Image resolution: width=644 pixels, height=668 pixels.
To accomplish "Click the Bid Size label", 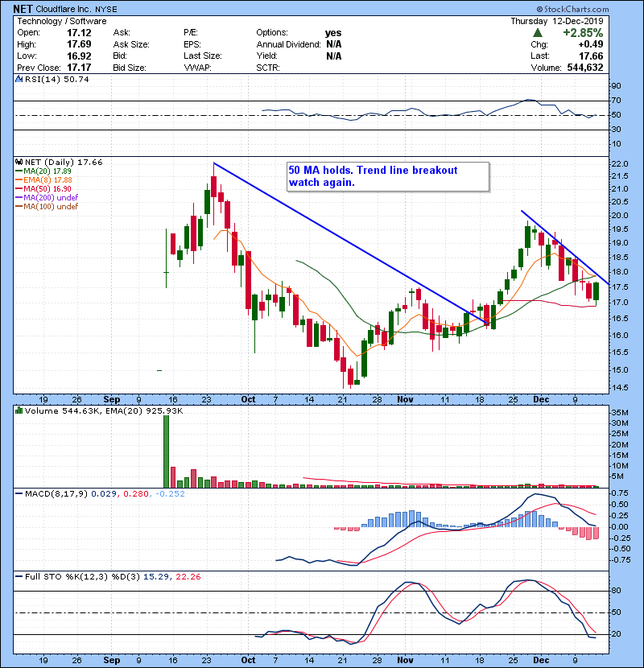I will coord(130,68).
